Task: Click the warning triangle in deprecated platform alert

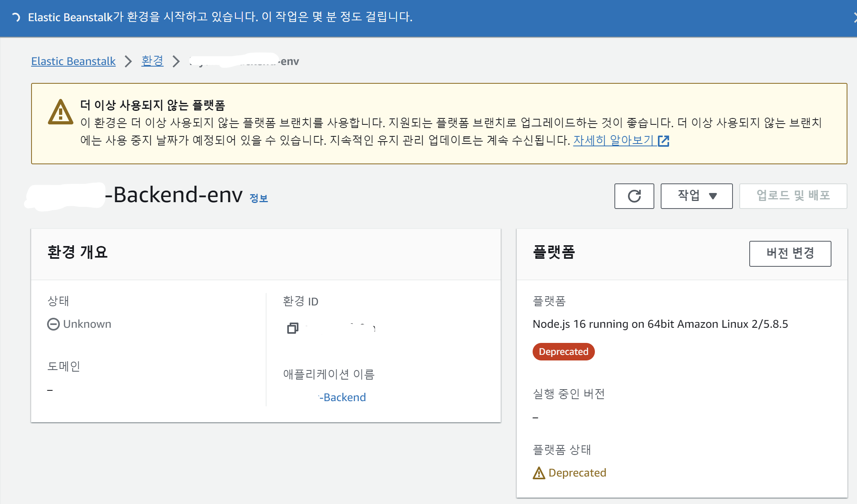Action: click(61, 112)
